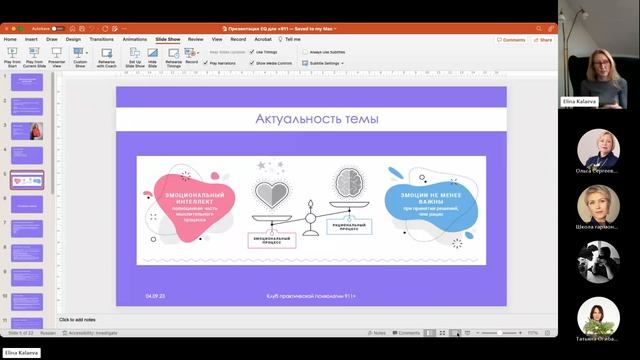Adjust the zoom slider in status bar
Viewport: 640px width, 360px height.
pyautogui.click(x=499, y=333)
